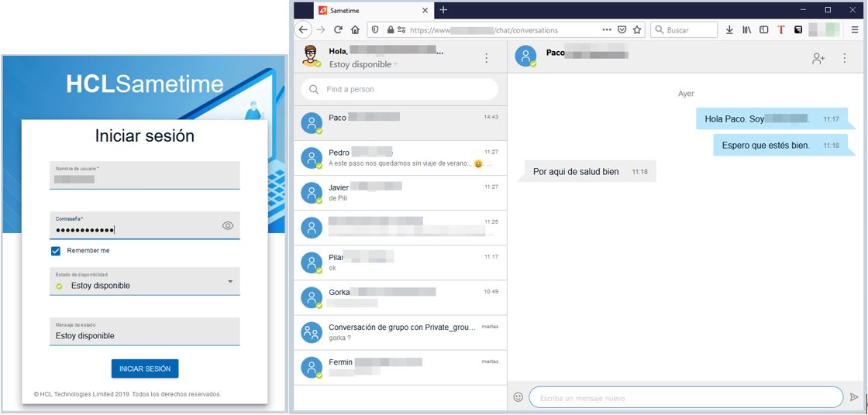Open the emoji picker in message box
The image size is (868, 415).
518,397
